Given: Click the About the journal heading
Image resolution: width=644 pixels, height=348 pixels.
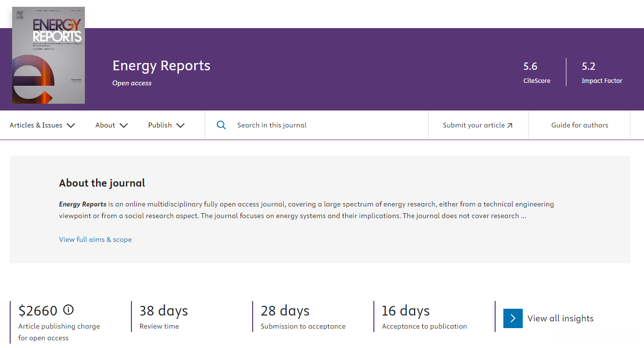Looking at the screenshot, I should pyautogui.click(x=102, y=183).
